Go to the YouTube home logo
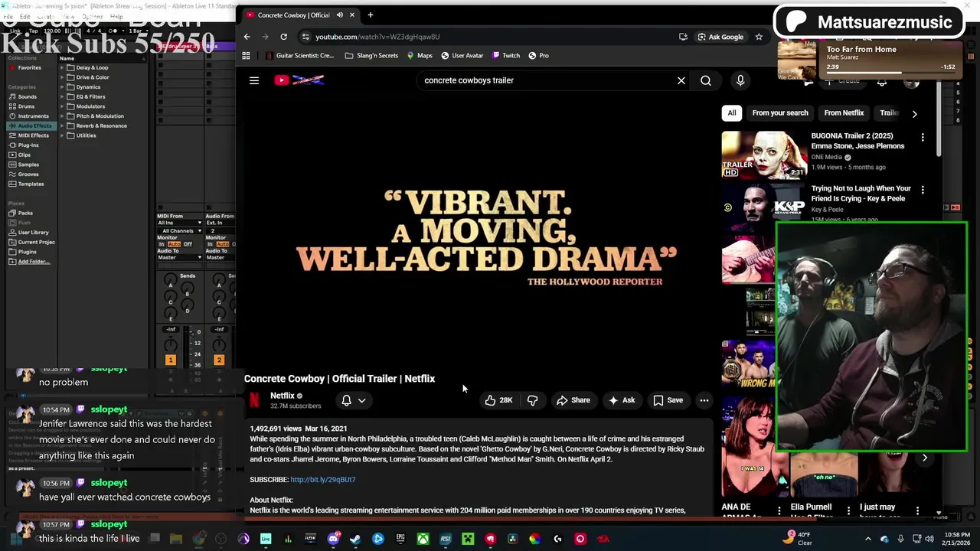 299,80
